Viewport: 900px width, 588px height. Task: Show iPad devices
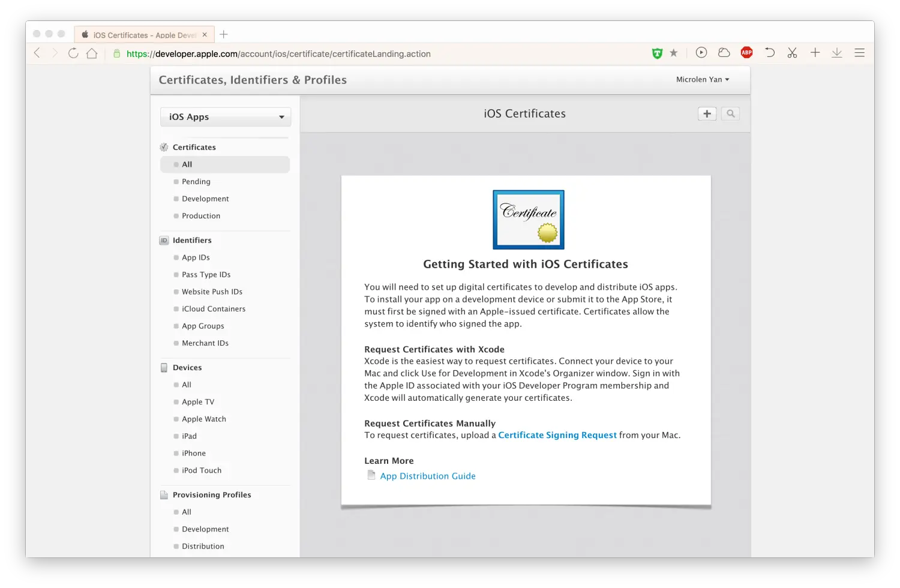click(189, 436)
